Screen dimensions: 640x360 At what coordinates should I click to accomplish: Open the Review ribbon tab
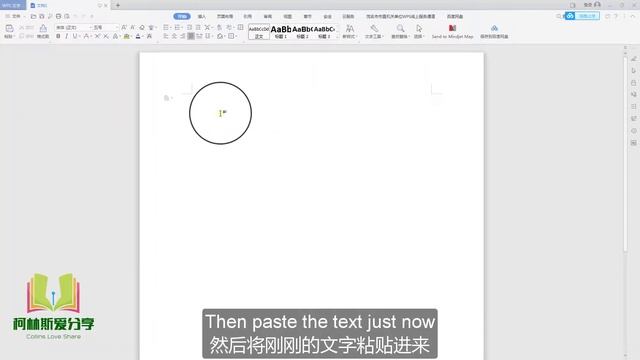click(268, 16)
